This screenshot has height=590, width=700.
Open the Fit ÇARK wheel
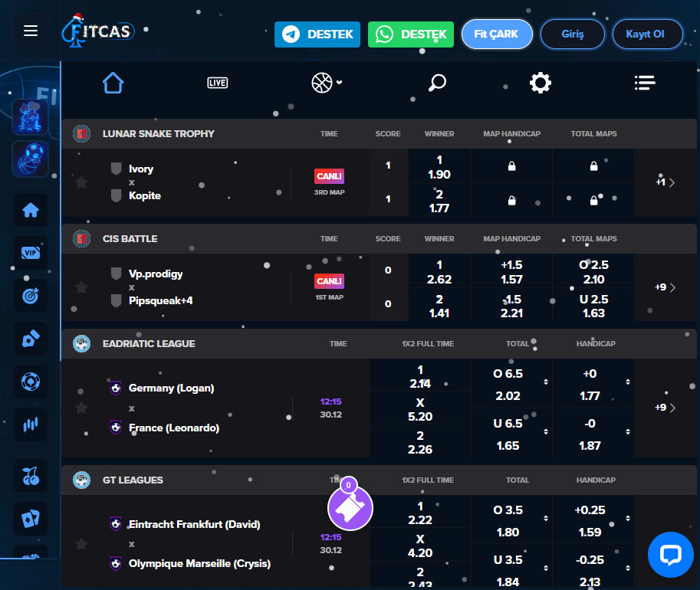coord(497,34)
